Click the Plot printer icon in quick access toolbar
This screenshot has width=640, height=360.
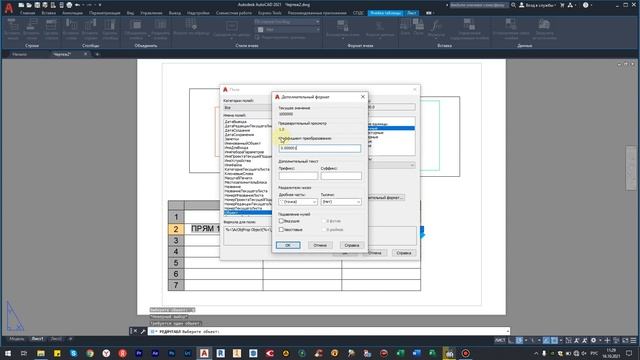point(69,5)
